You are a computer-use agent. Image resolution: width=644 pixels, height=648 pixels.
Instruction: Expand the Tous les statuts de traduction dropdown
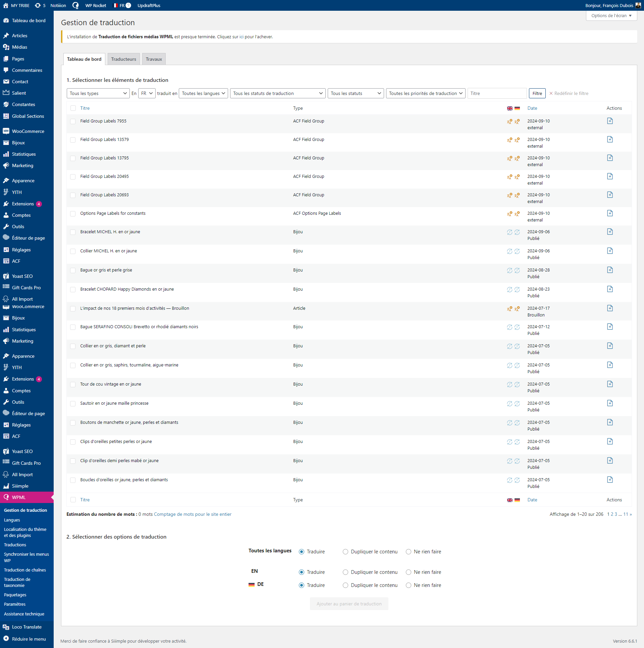[x=278, y=94]
